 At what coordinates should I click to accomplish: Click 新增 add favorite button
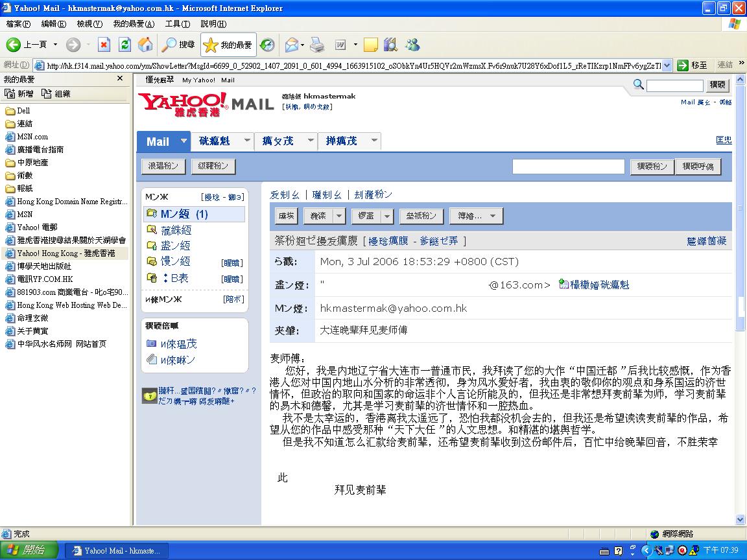19,94
